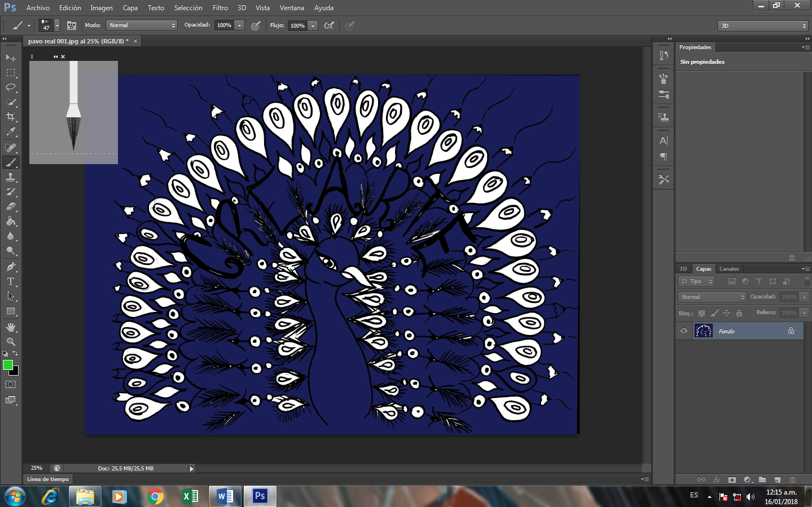
Task: Open the brush preset picker arrow
Action: click(57, 25)
